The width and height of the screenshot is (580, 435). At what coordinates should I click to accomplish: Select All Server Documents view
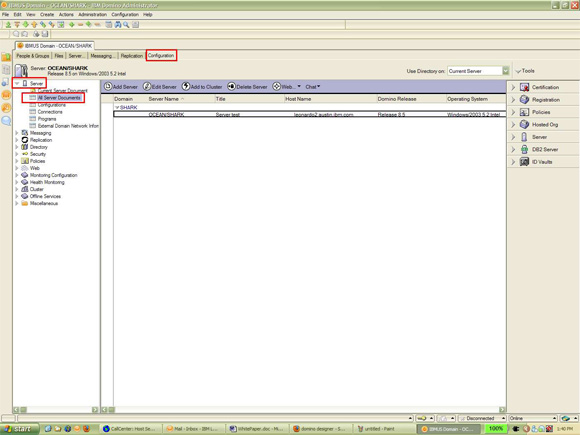coord(59,98)
